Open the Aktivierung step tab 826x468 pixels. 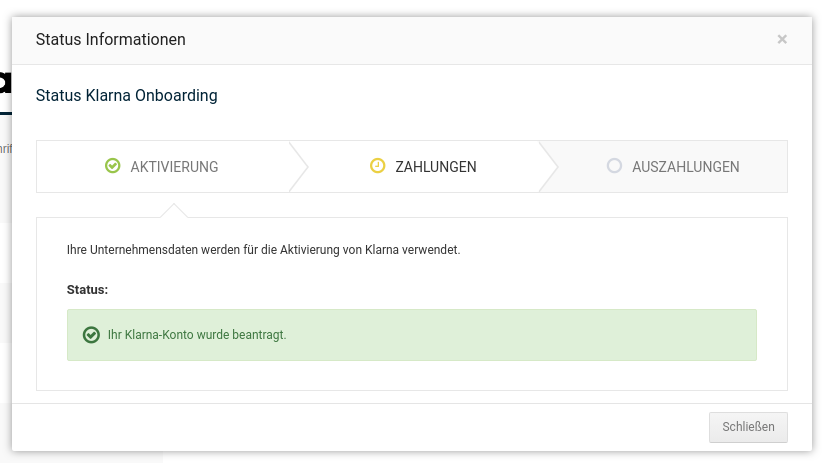tap(162, 167)
